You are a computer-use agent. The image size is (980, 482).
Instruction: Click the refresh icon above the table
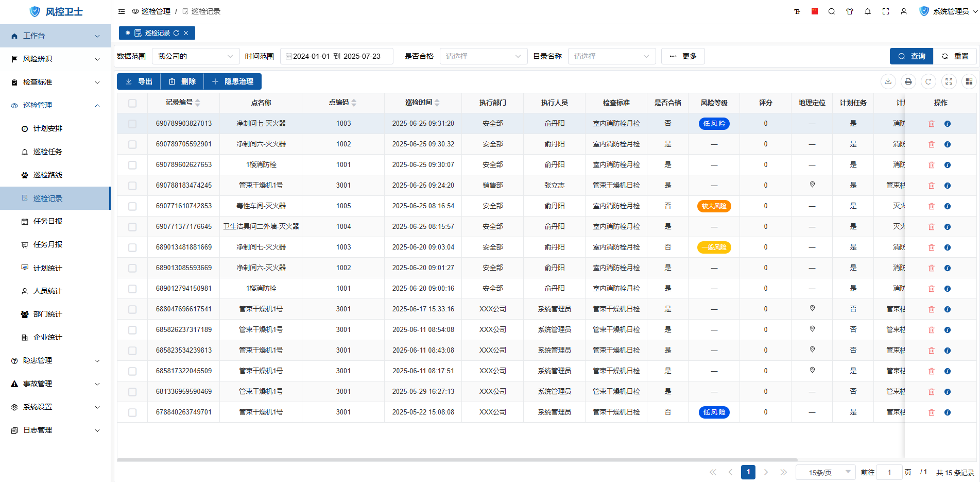tap(928, 81)
